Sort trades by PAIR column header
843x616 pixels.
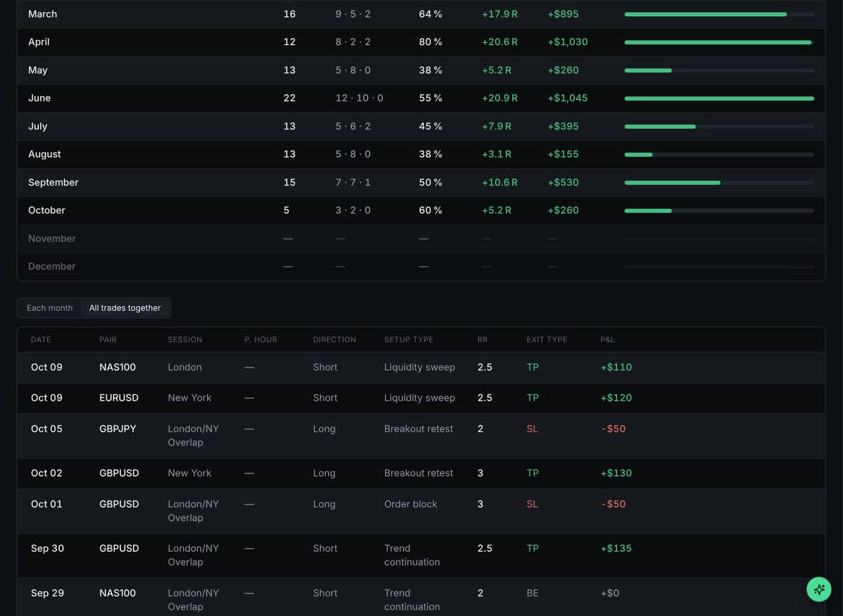point(108,340)
